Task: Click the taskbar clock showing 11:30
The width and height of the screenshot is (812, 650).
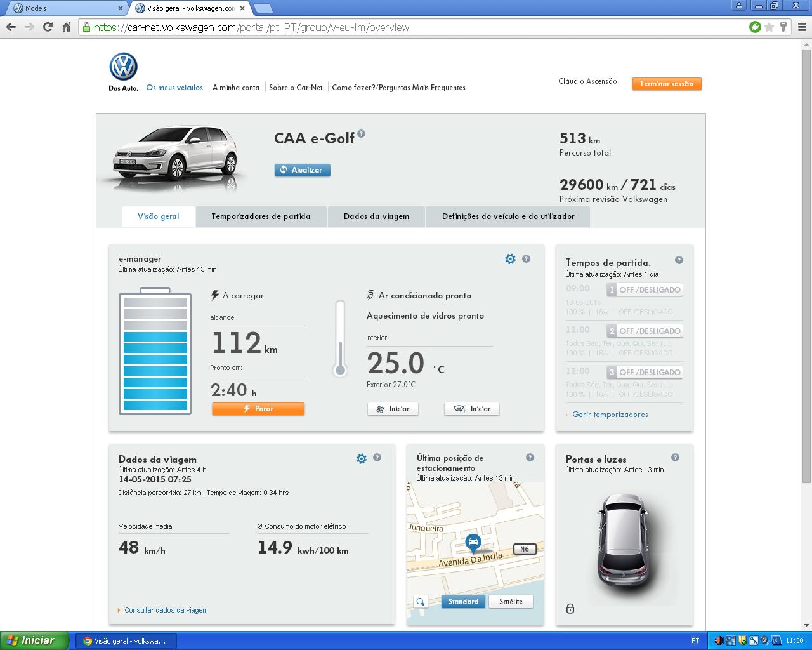Action: coord(794,640)
